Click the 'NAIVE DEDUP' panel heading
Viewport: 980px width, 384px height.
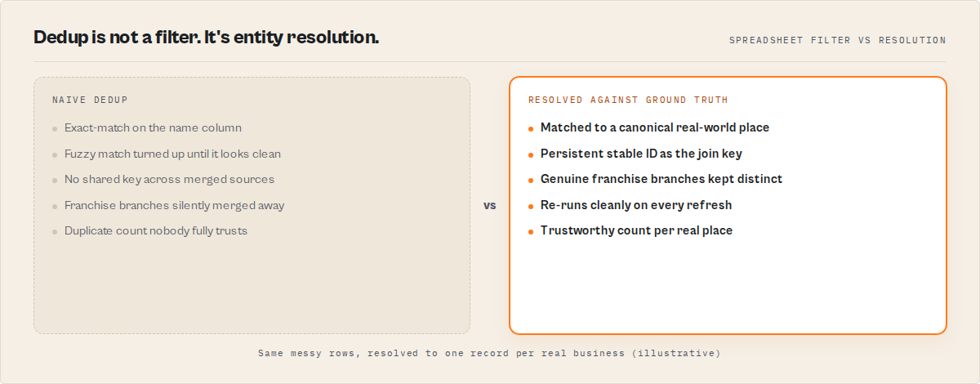[x=90, y=100]
